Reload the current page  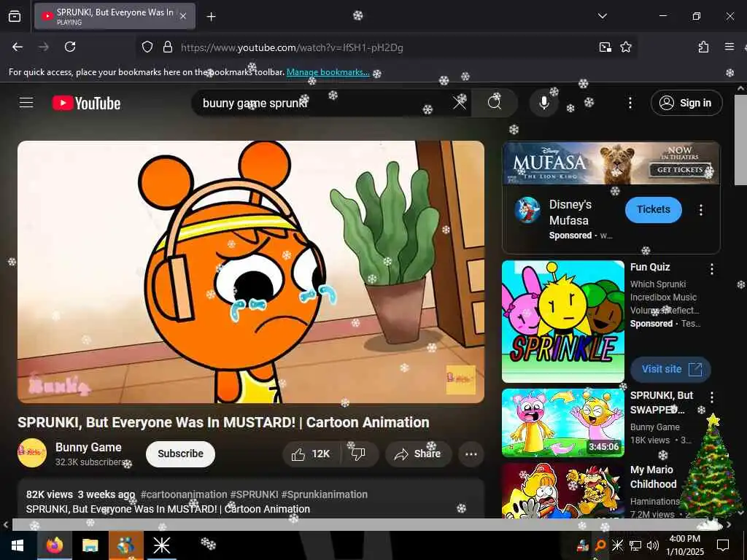click(70, 47)
